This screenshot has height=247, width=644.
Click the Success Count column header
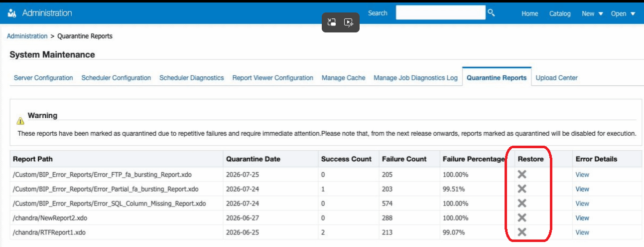point(346,159)
